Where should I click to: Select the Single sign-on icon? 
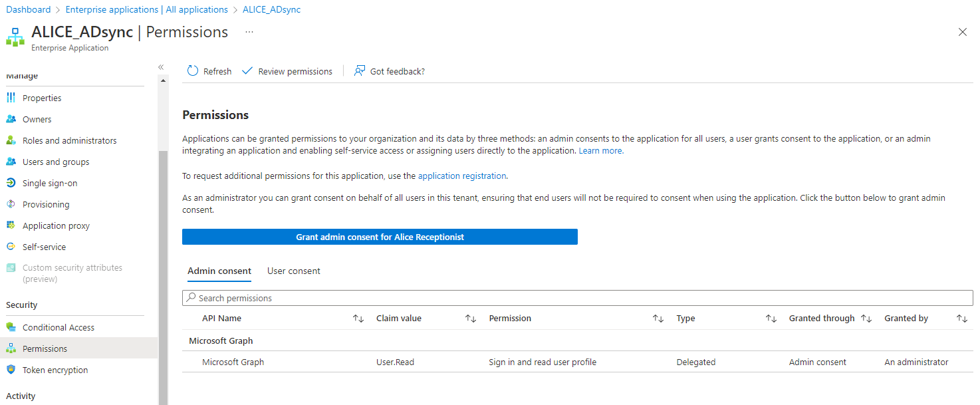pos(11,183)
